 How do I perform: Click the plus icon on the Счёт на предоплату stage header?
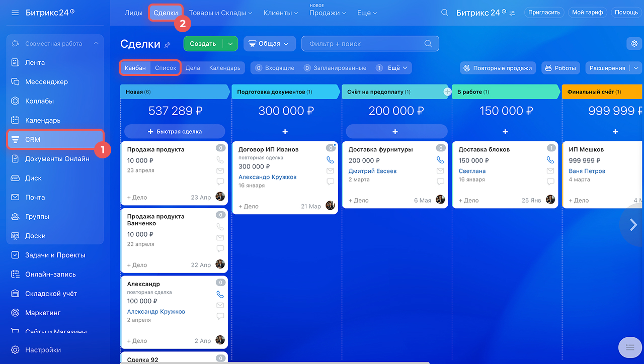point(447,92)
